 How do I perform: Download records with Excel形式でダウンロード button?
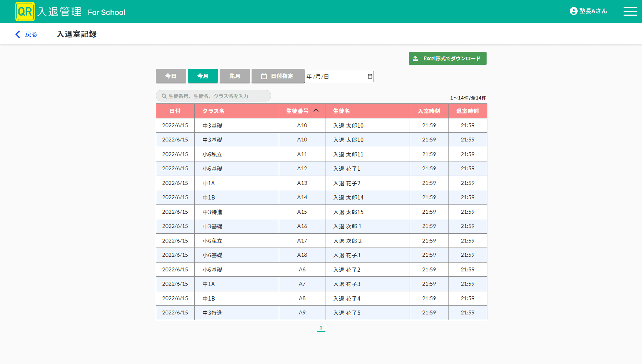coord(447,58)
